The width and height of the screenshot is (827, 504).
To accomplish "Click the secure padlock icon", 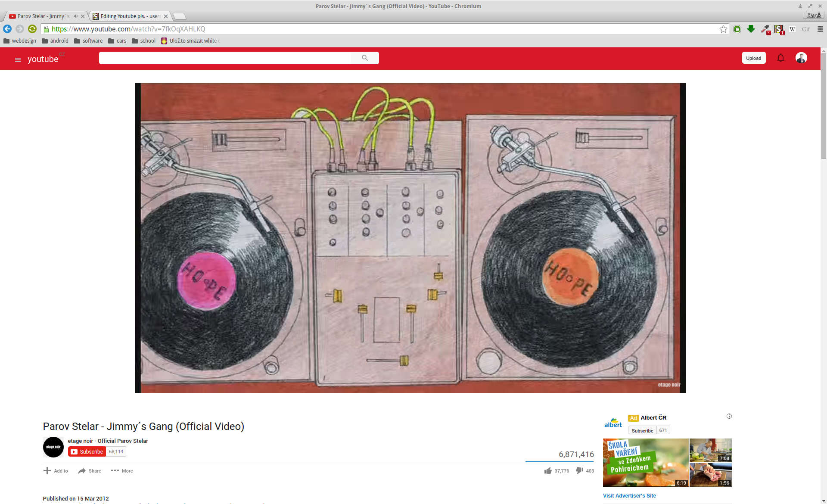I will tap(46, 29).
